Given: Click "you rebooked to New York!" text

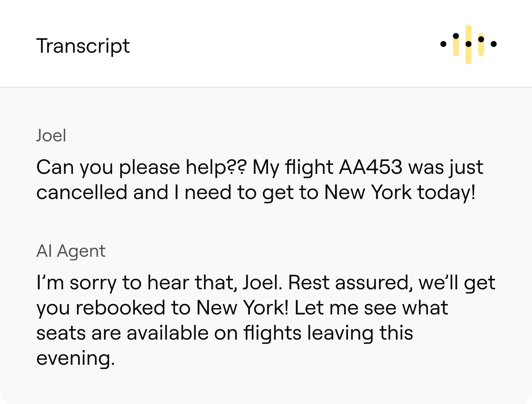Looking at the screenshot, I should point(162,308).
